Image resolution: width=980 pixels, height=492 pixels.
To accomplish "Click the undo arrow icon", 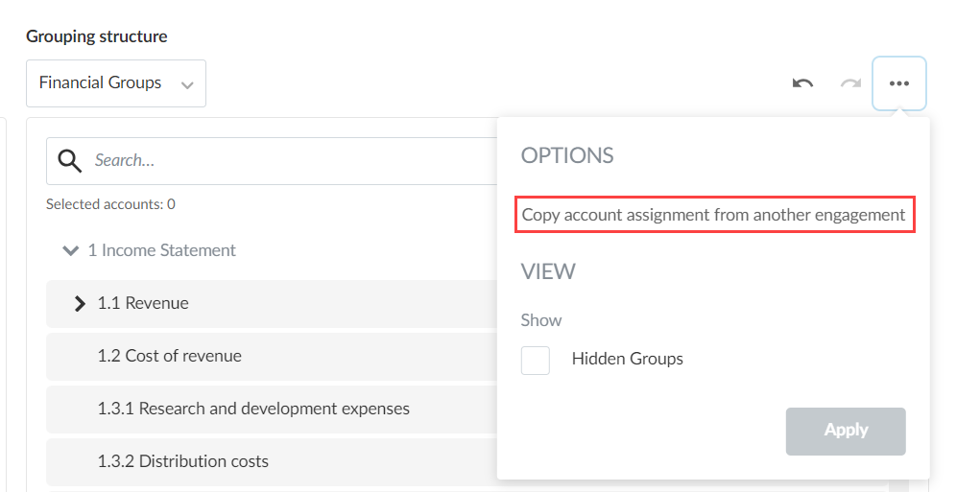I will 802,83.
